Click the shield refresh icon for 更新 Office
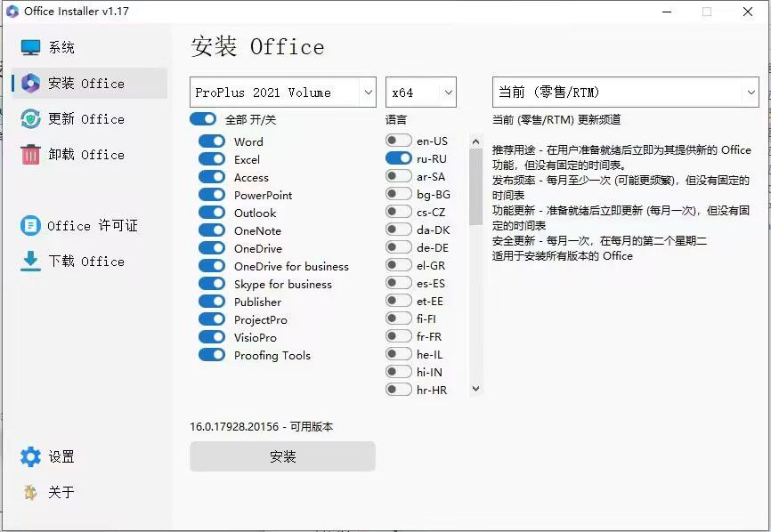Image resolution: width=771 pixels, height=532 pixels. [30, 119]
